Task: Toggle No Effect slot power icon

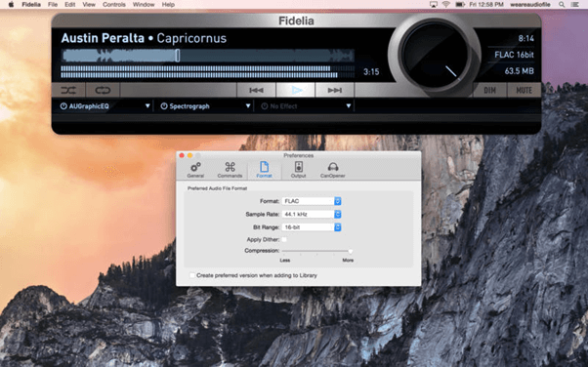Action: (265, 106)
